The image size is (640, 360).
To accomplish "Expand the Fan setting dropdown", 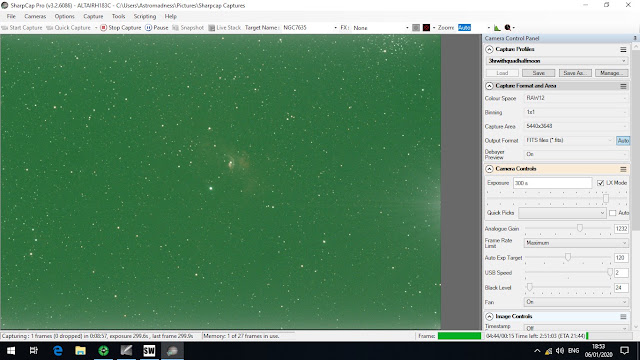I will point(576,302).
